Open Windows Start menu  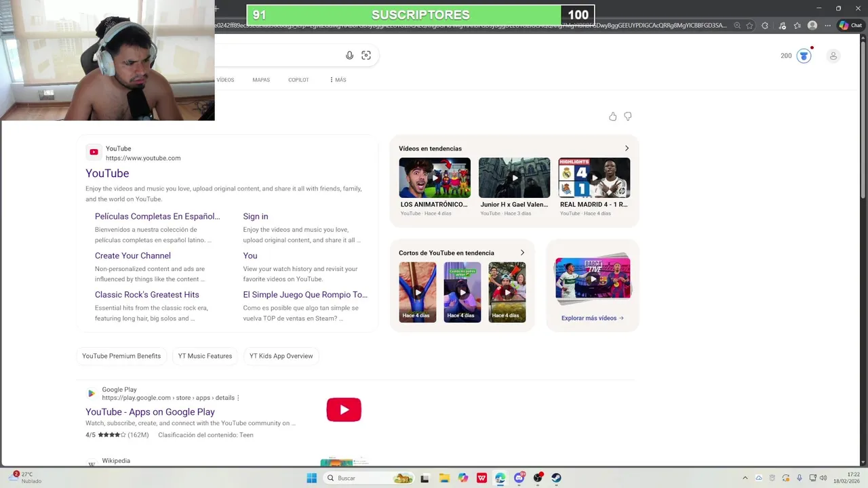pyautogui.click(x=311, y=478)
